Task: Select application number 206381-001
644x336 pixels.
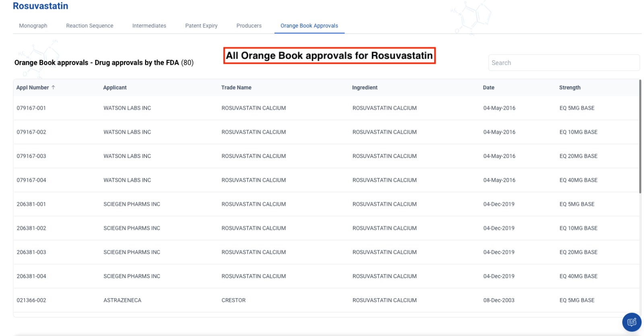Action: pos(31,204)
